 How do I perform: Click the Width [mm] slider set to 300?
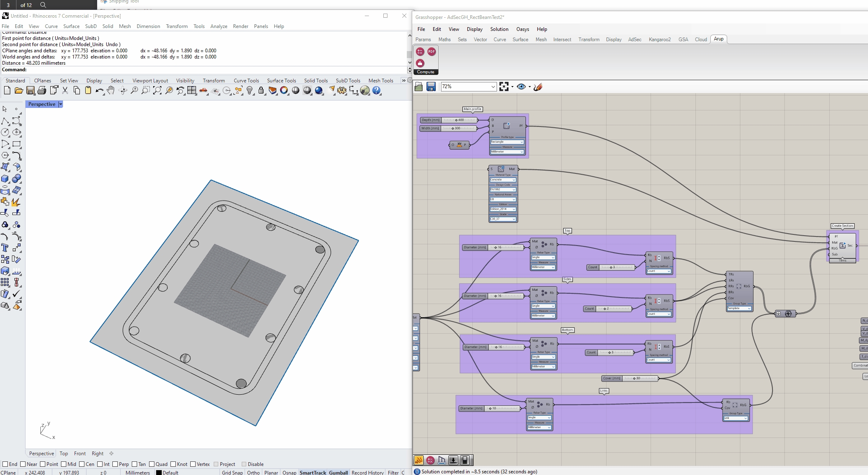448,128
